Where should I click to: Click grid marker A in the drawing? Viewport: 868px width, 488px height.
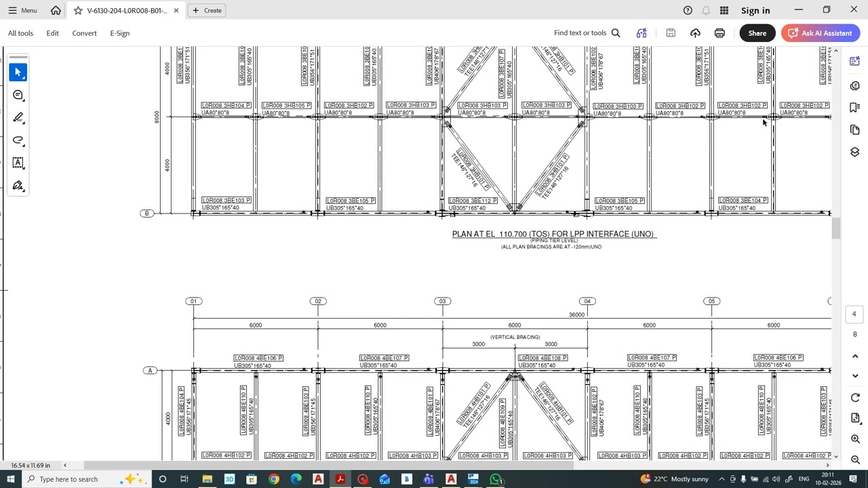[150, 370]
